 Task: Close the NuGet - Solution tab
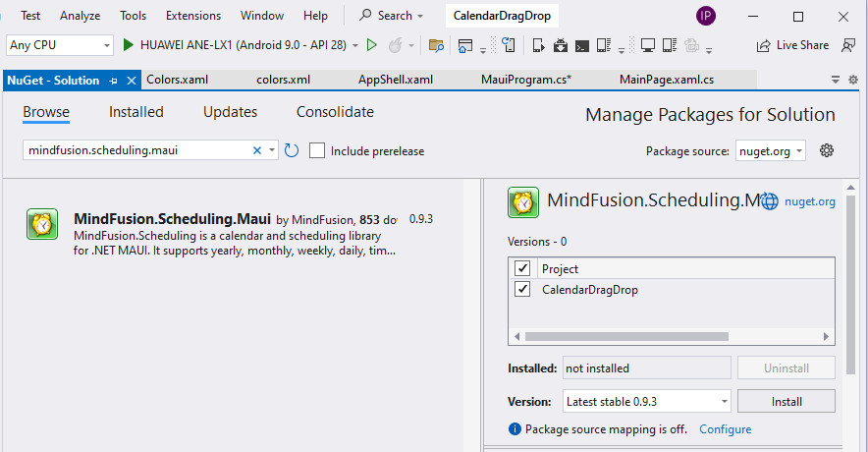click(132, 81)
